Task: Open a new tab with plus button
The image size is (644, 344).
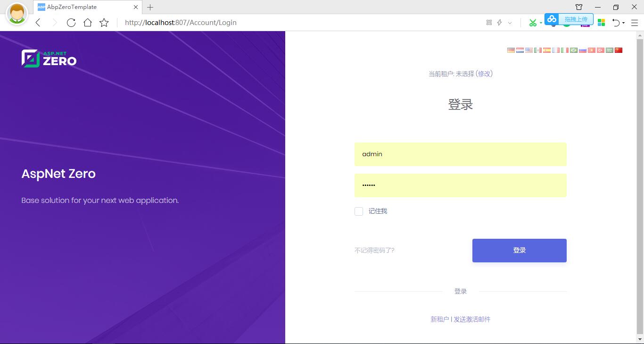Action: tap(150, 7)
